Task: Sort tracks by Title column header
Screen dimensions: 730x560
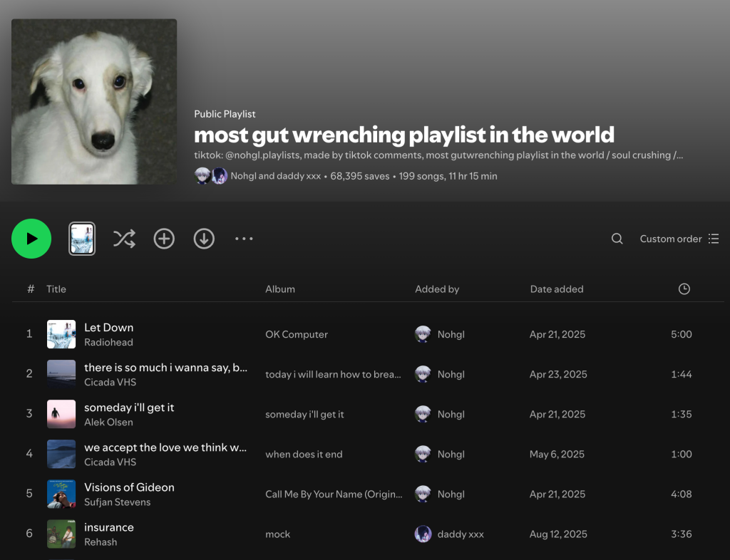Action: tap(56, 289)
